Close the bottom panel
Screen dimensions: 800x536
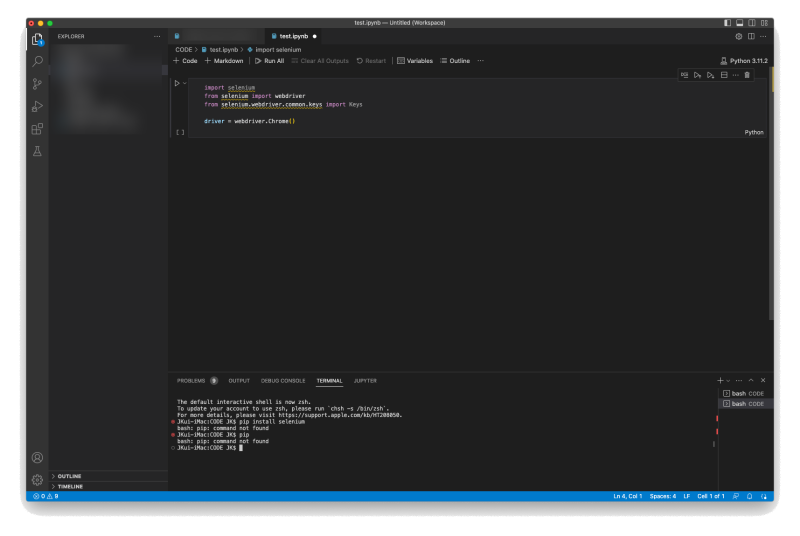[763, 380]
